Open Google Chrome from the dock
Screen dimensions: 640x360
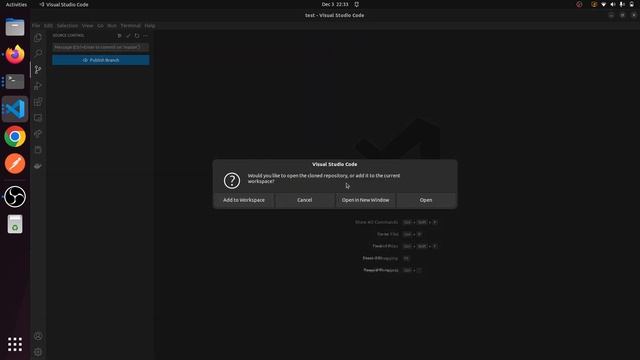(15, 136)
